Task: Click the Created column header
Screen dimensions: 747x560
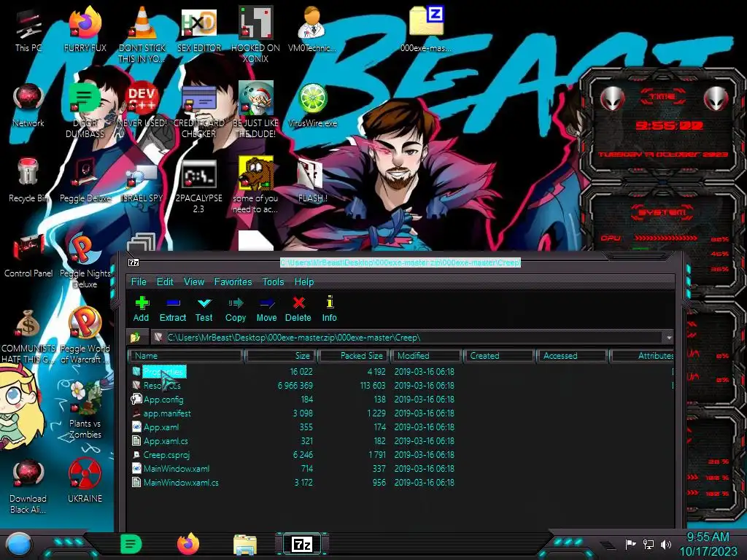Action: point(499,356)
